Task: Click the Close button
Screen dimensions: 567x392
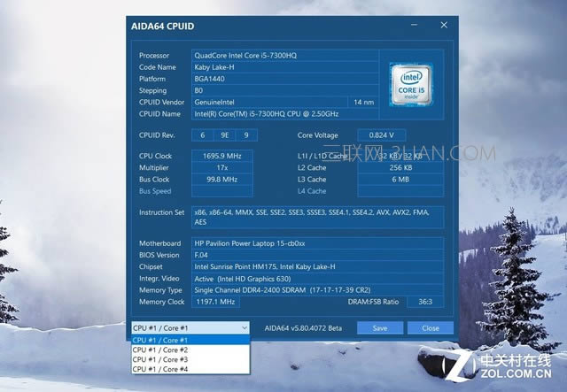Action: click(431, 328)
